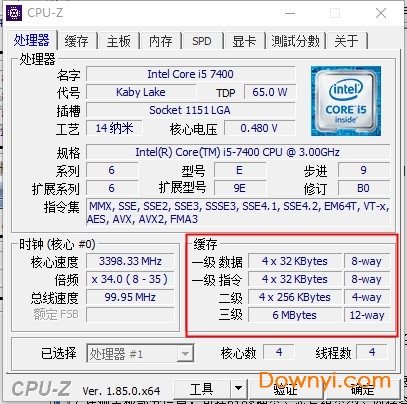Click the Intel Core i5 logo badge
Screen dimensions: 407x404
346,101
